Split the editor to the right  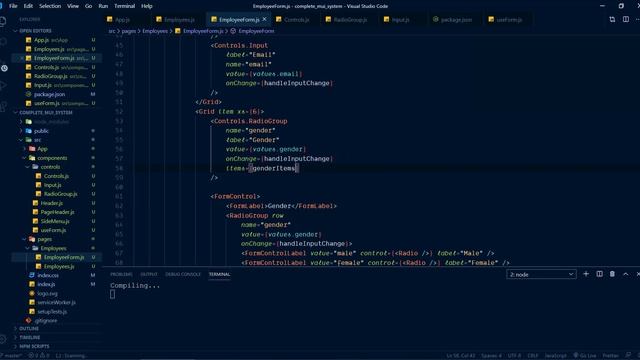625,19
